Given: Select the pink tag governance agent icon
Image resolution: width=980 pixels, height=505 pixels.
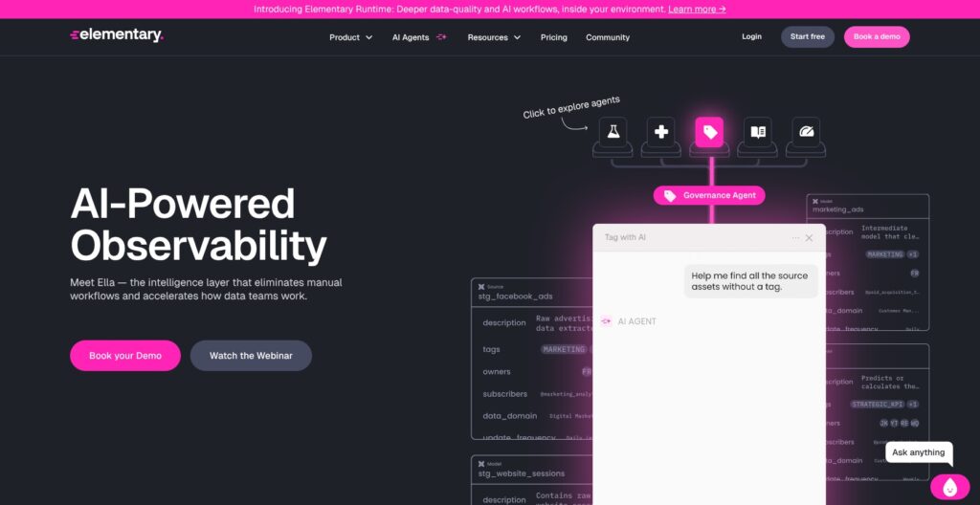Looking at the screenshot, I should click(709, 133).
